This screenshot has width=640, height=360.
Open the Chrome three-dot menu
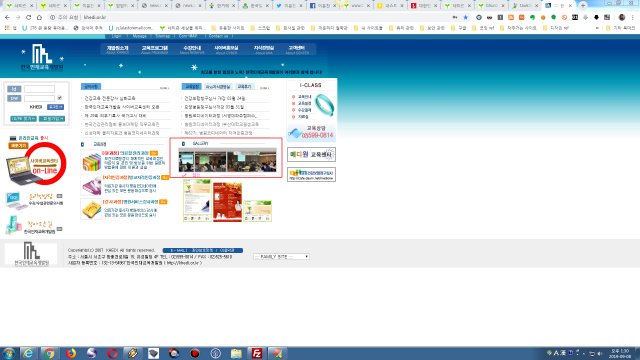tap(633, 18)
